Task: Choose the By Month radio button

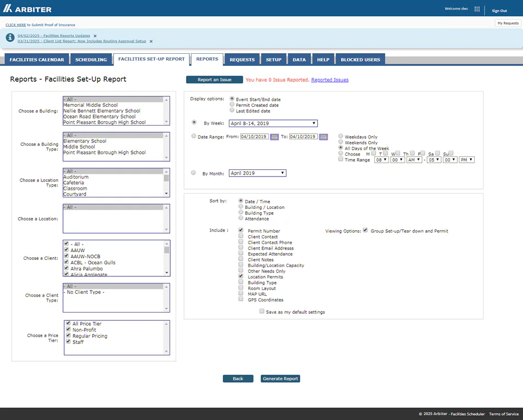Action: point(194,173)
